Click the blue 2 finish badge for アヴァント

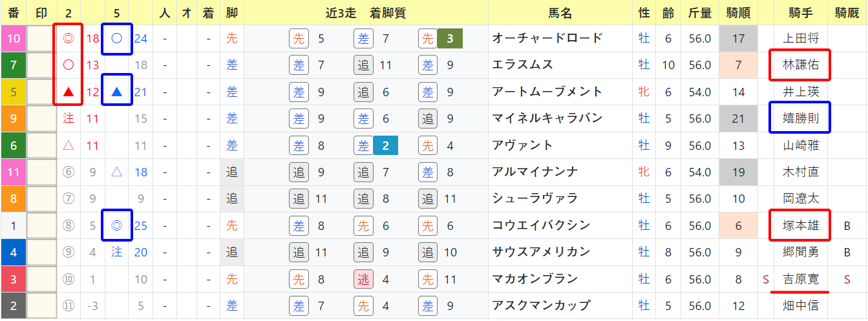385,145
